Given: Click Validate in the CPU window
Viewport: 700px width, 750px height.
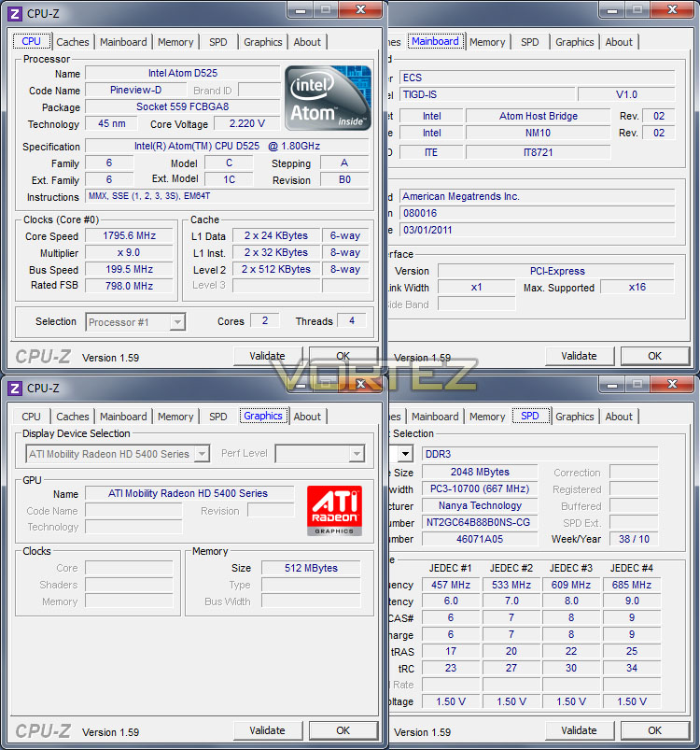Looking at the screenshot, I should click(268, 356).
